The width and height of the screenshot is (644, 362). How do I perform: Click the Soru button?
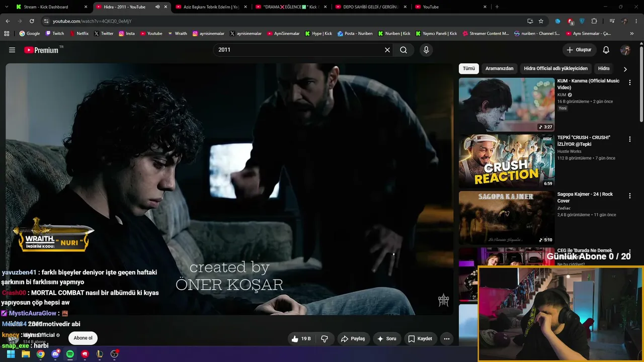tap(386, 339)
